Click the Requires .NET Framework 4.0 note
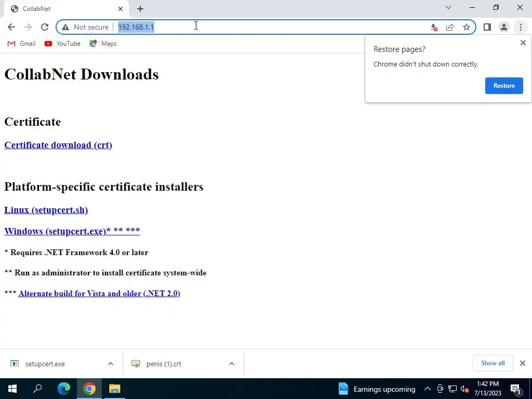The width and height of the screenshot is (532, 399). (x=76, y=252)
